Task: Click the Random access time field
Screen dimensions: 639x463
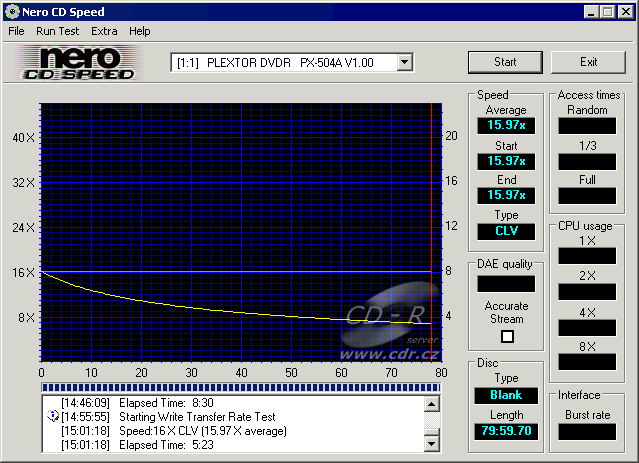Action: (587, 126)
